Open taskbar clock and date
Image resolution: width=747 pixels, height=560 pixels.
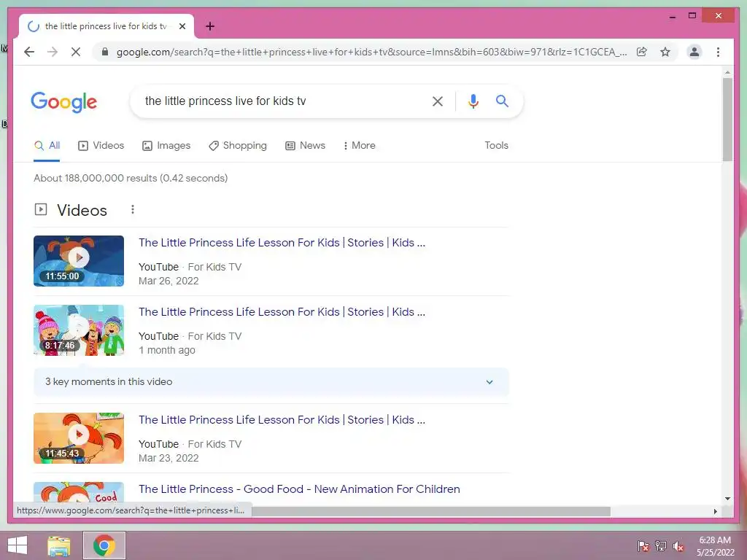point(715,546)
